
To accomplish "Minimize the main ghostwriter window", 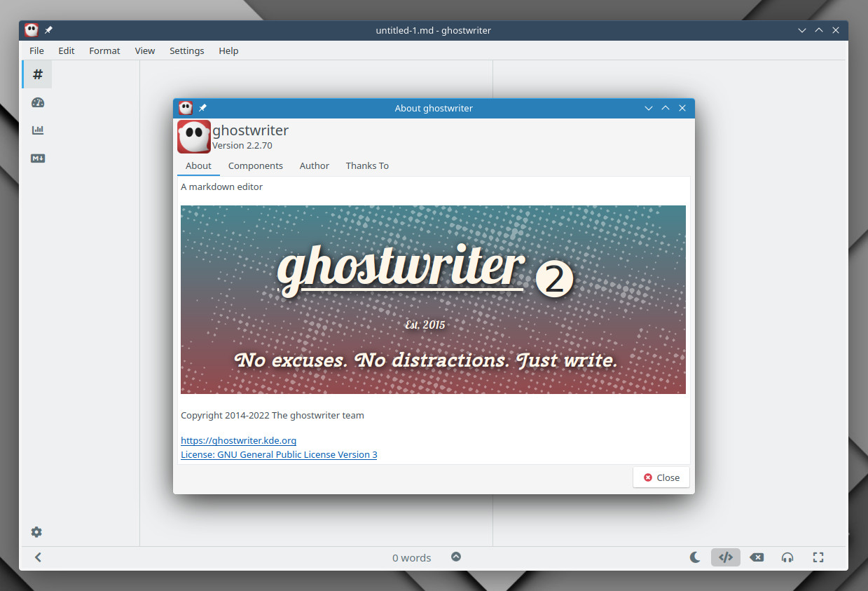I will click(x=802, y=30).
